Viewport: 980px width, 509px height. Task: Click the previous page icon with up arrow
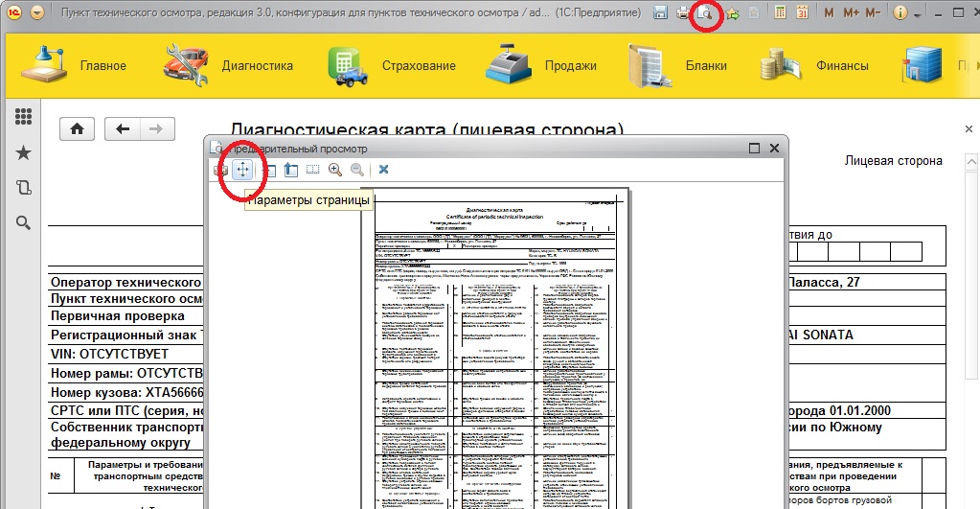coord(290,170)
